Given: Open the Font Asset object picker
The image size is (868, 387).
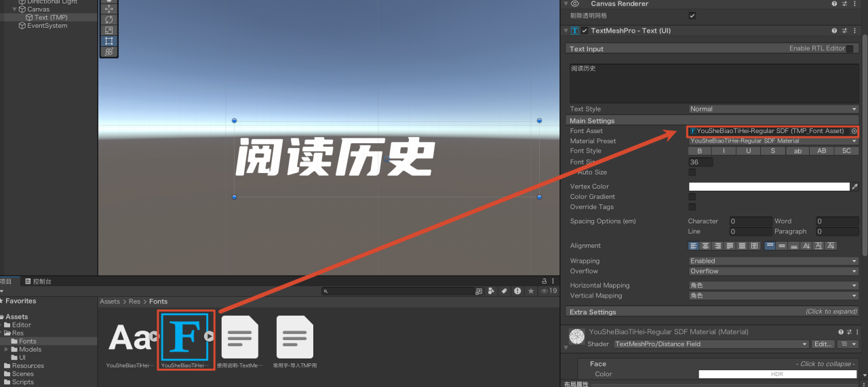Looking at the screenshot, I should pyautogui.click(x=854, y=131).
